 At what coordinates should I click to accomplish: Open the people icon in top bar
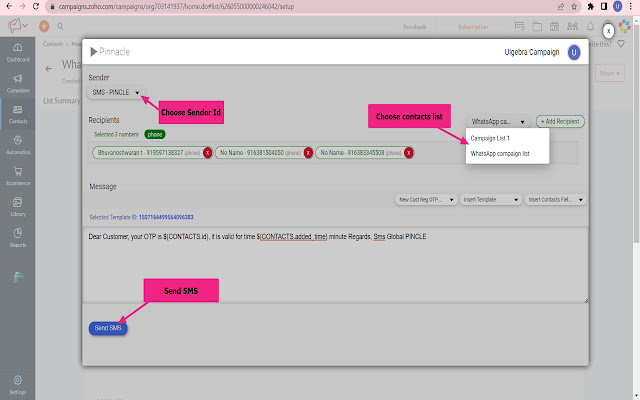[x=572, y=27]
